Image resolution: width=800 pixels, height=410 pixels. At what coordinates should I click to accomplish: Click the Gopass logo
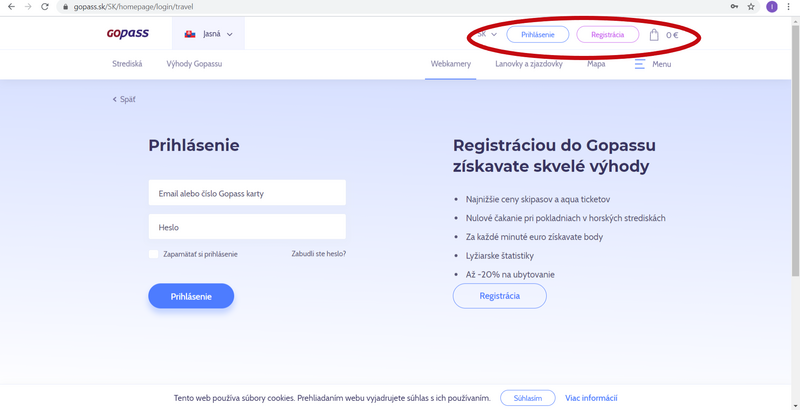[128, 34]
